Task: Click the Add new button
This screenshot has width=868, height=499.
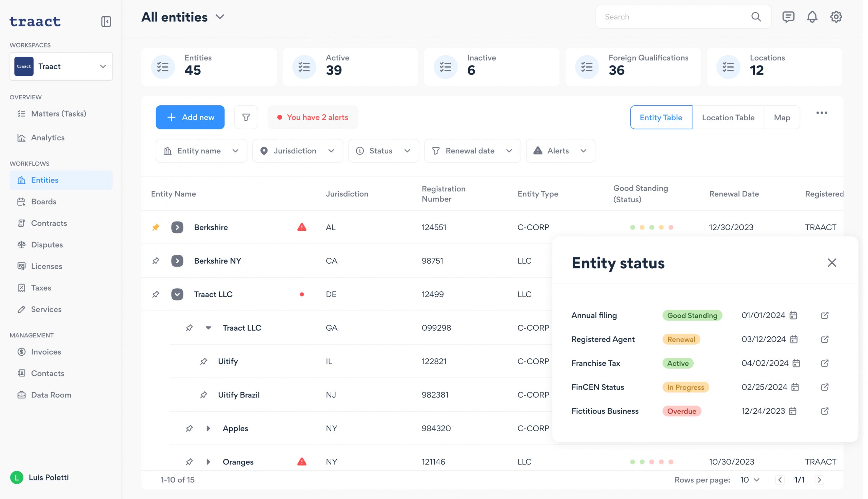Action: pyautogui.click(x=190, y=117)
